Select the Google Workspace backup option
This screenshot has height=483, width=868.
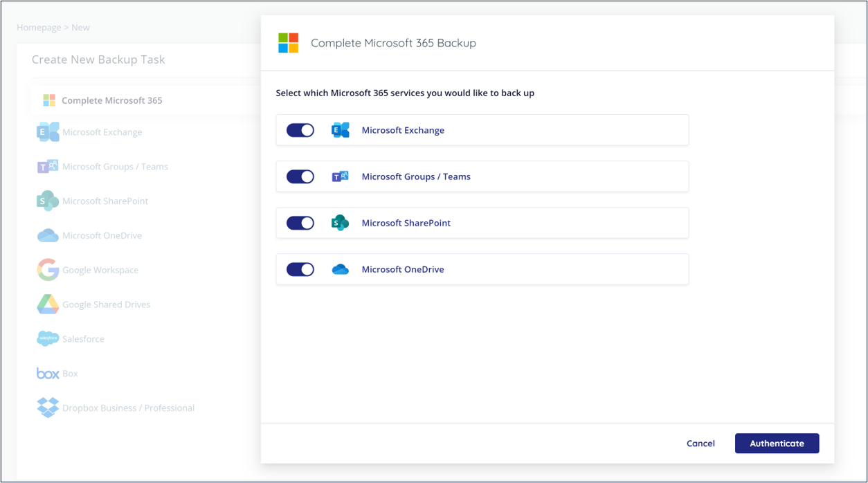pos(100,271)
